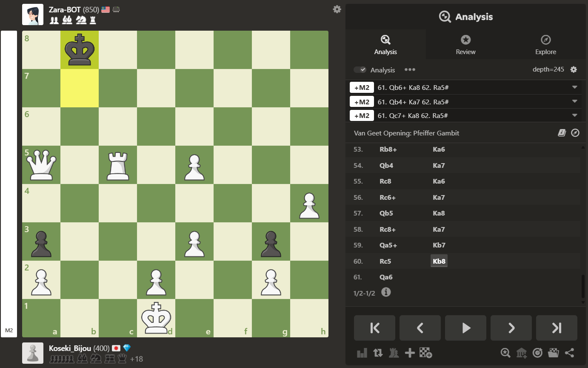Click the black king on b8
The height and width of the screenshot is (368, 588).
80,50
